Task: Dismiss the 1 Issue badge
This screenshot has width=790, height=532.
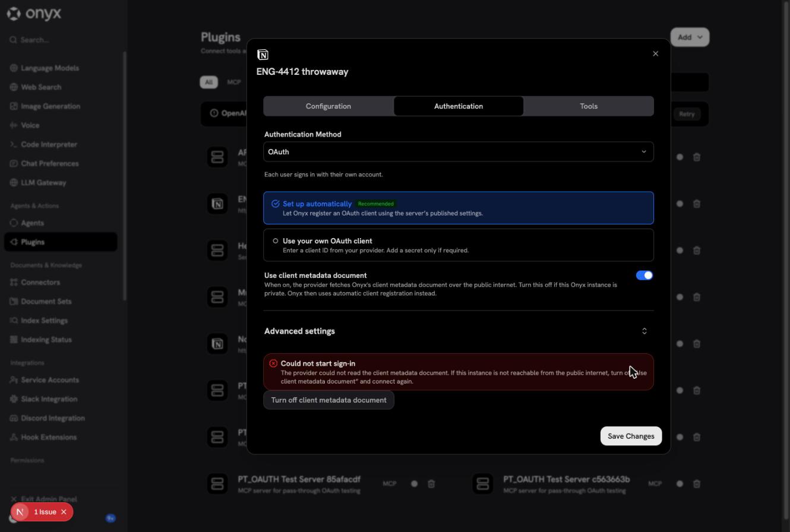Action: pos(64,512)
